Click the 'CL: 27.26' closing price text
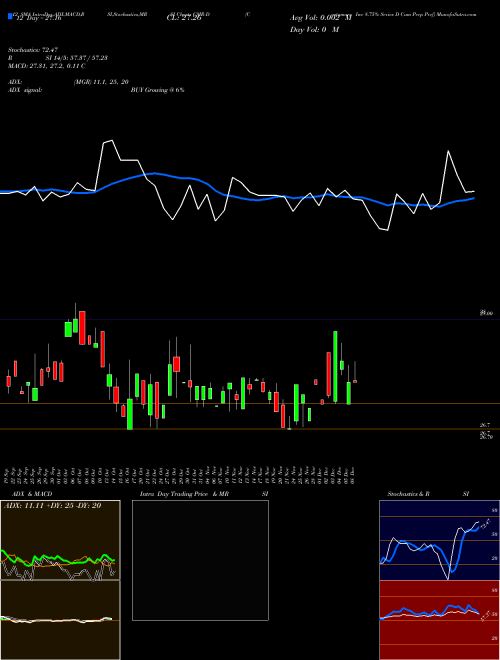Image resolution: width=500 pixels, height=660 pixels. 184,19
